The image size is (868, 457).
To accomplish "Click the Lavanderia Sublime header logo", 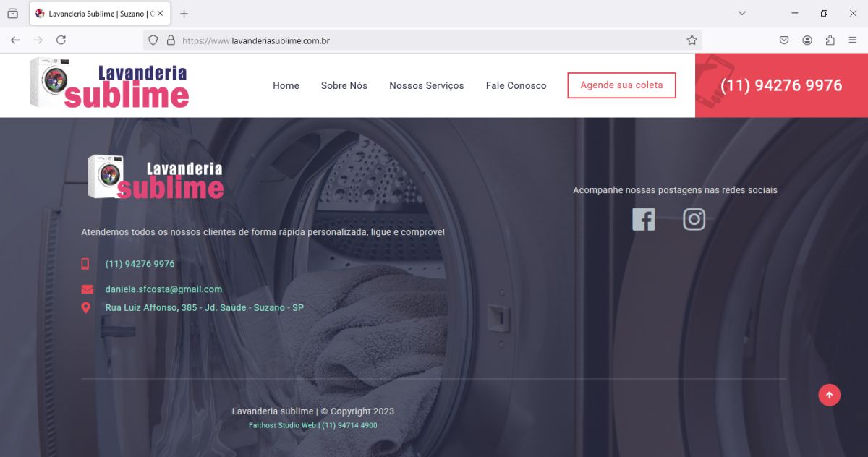I will (109, 85).
